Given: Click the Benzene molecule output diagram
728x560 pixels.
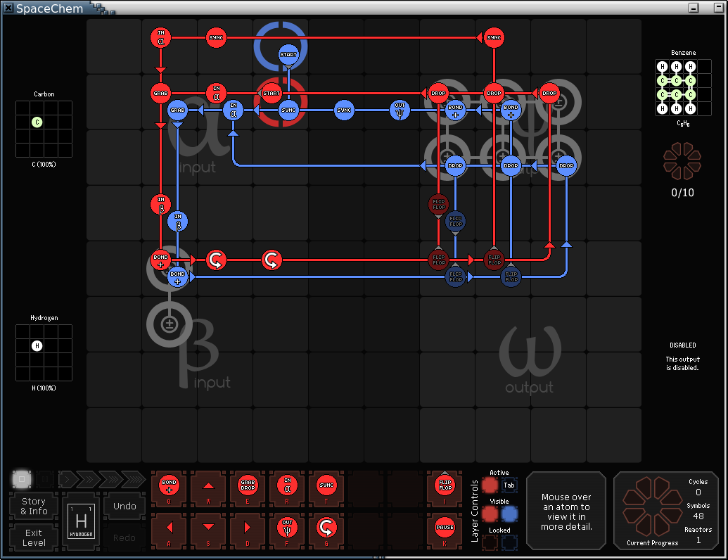Looking at the screenshot, I should pos(683,88).
